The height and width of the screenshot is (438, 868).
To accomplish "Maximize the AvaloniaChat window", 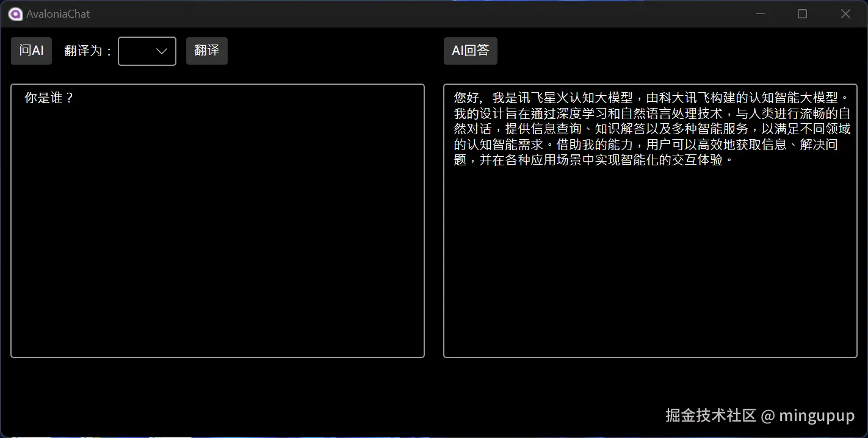I will tap(802, 13).
